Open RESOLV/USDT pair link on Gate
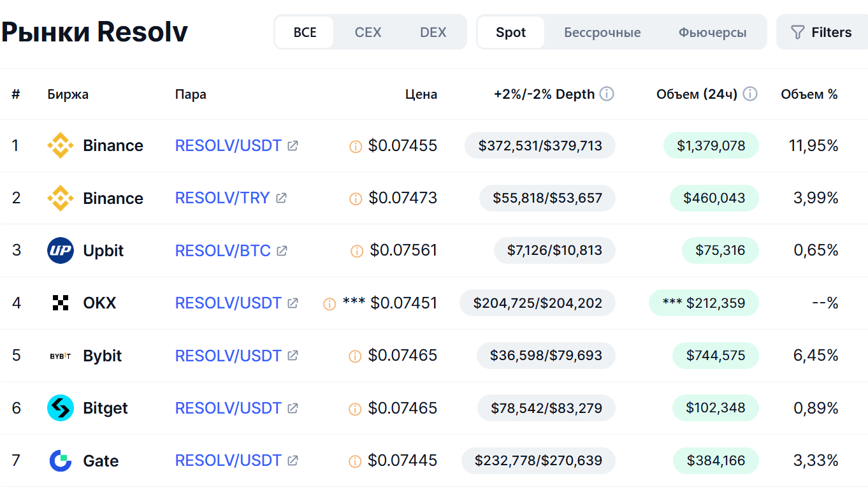This screenshot has width=868, height=499. pos(228,460)
